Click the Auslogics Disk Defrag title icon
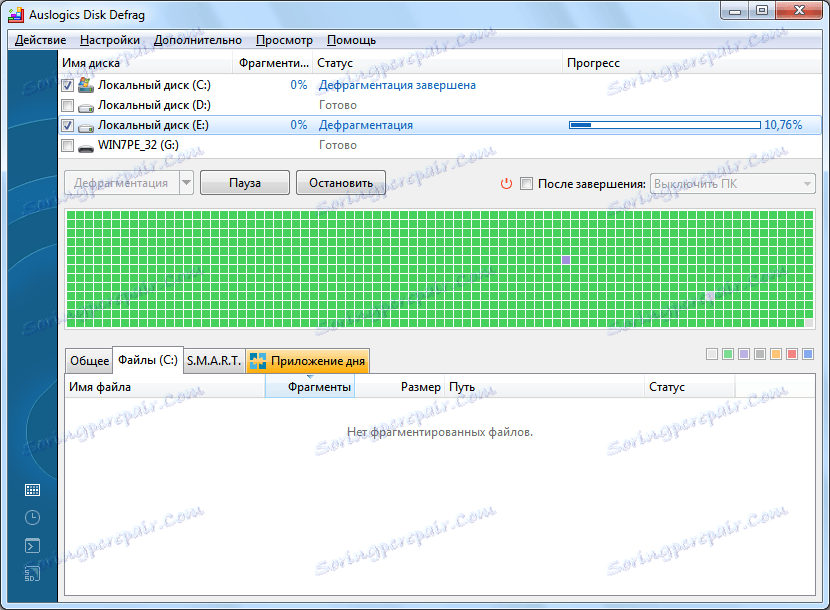Viewport: 830px width, 610px height. 16,15
